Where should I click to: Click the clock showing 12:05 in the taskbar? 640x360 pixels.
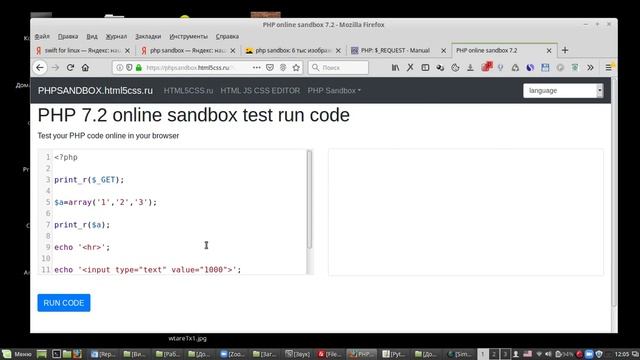point(622,354)
